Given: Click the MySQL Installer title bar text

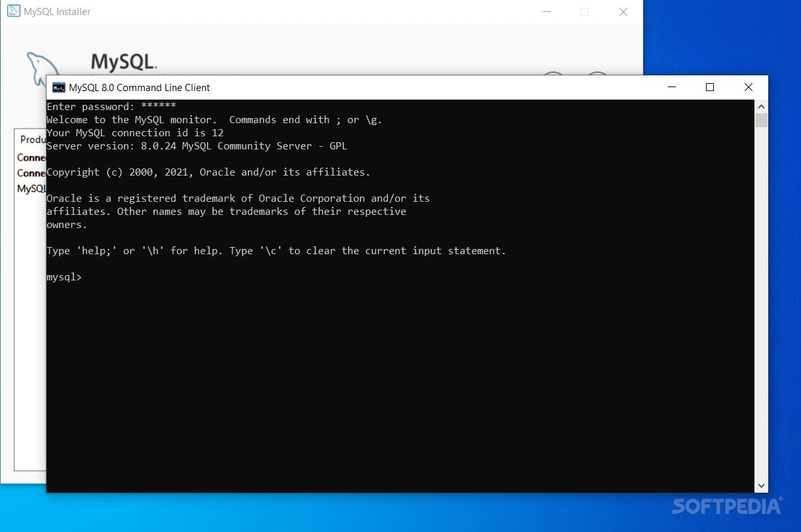Looking at the screenshot, I should pos(57,12).
